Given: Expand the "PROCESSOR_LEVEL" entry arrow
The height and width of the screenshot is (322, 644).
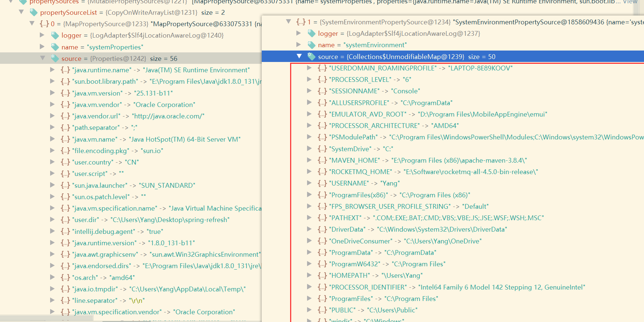Looking at the screenshot, I should [309, 79].
